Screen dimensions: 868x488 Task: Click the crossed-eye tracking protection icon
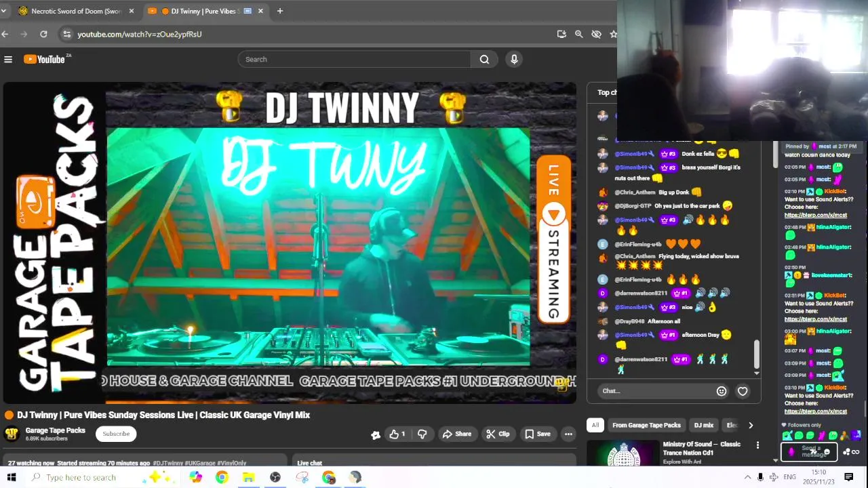pos(596,34)
